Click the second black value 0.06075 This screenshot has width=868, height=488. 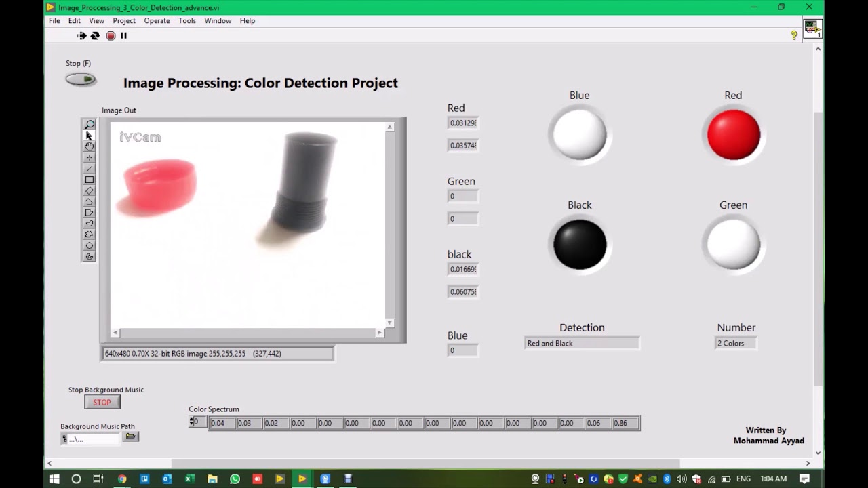[x=463, y=291]
